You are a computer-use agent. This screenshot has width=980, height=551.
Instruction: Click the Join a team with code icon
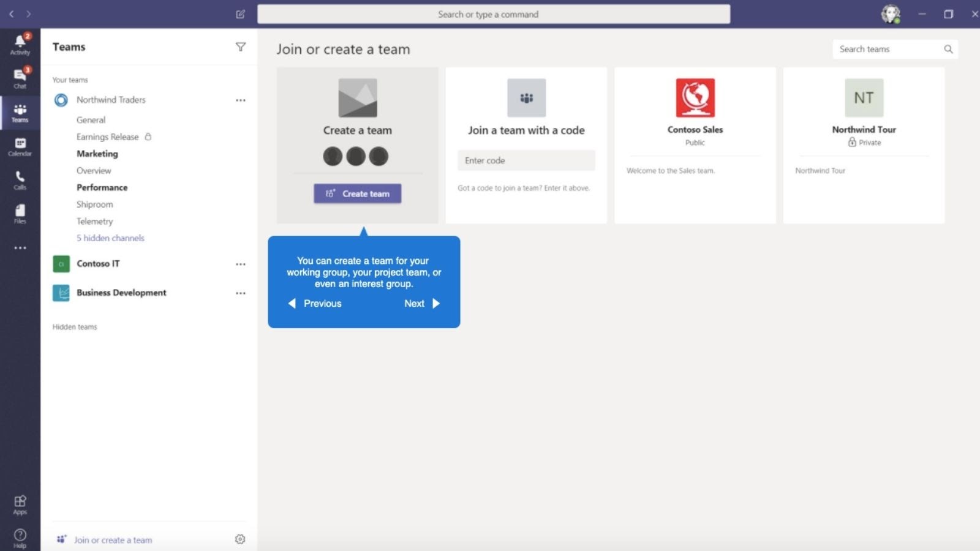(x=526, y=97)
